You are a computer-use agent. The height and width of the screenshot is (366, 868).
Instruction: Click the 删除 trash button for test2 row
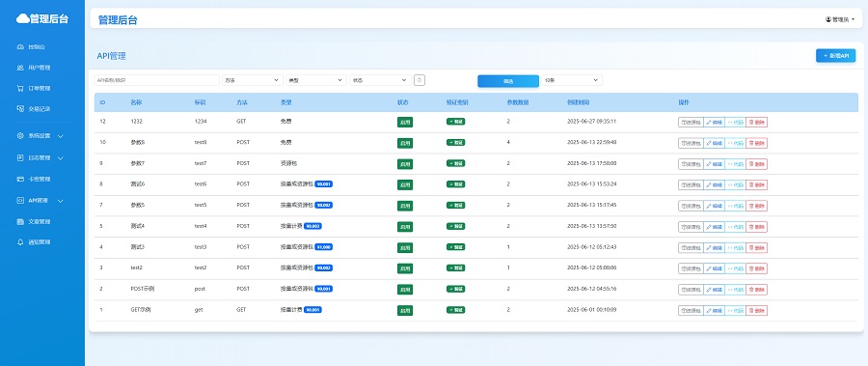(x=756, y=268)
